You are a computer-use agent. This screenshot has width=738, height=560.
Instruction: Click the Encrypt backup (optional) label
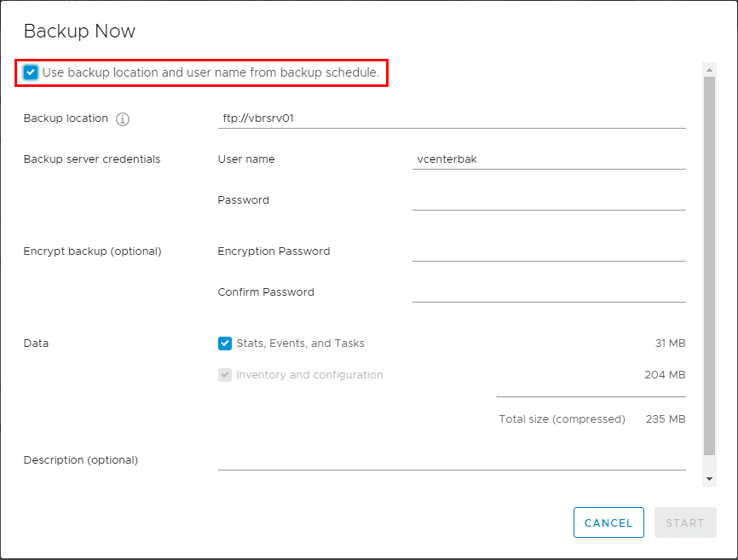[x=92, y=251]
